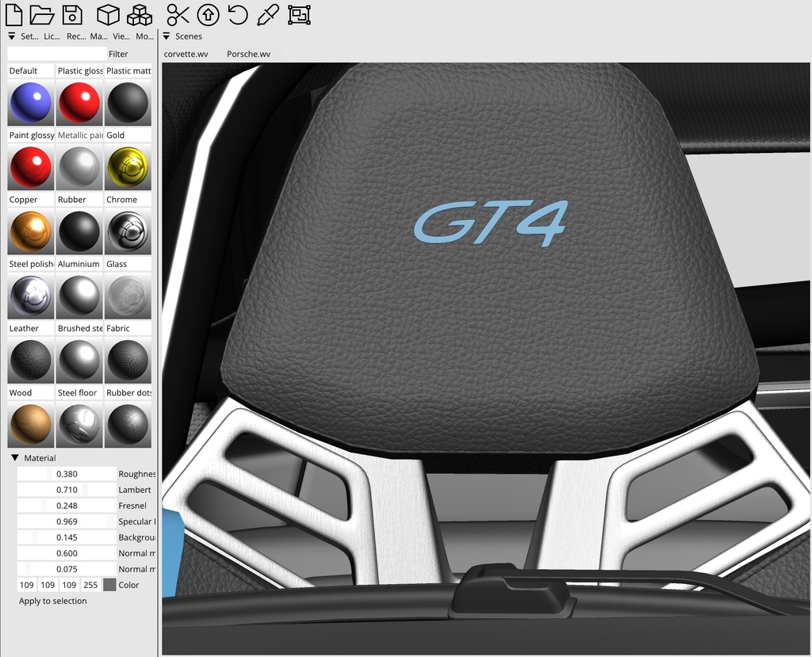Switch to the Porsche.wv scene tab
The height and width of the screenshot is (657, 812).
(248, 54)
